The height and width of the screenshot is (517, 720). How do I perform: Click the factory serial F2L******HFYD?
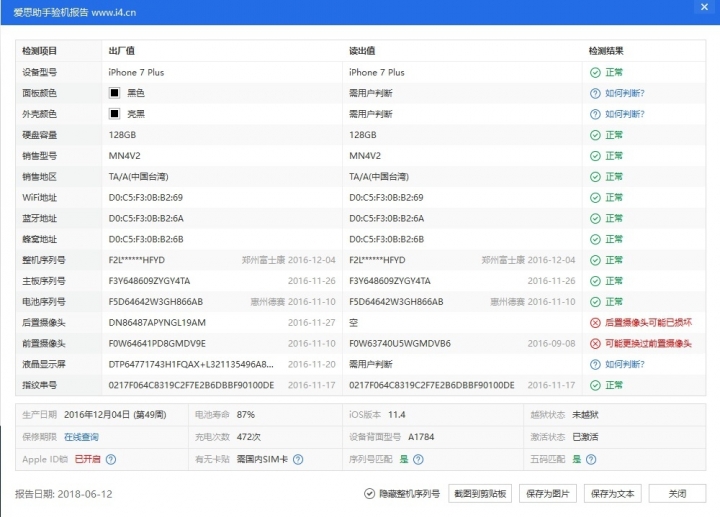click(136, 260)
